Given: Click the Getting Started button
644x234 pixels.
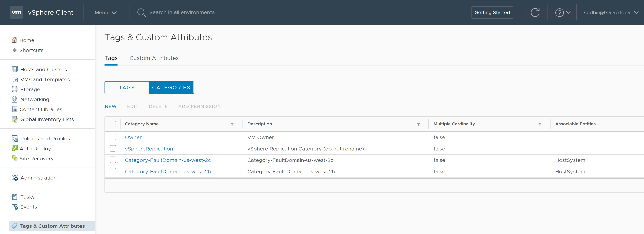Looking at the screenshot, I should coord(492,12).
